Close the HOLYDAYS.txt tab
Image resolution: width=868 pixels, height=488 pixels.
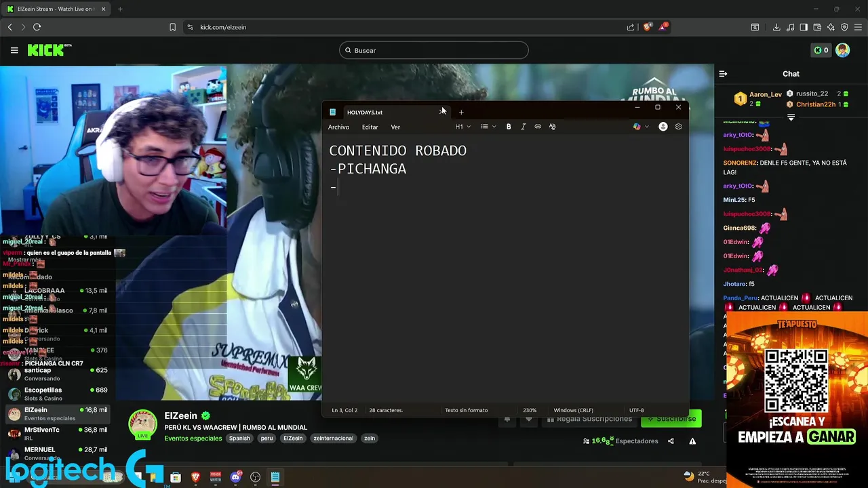[x=442, y=113]
